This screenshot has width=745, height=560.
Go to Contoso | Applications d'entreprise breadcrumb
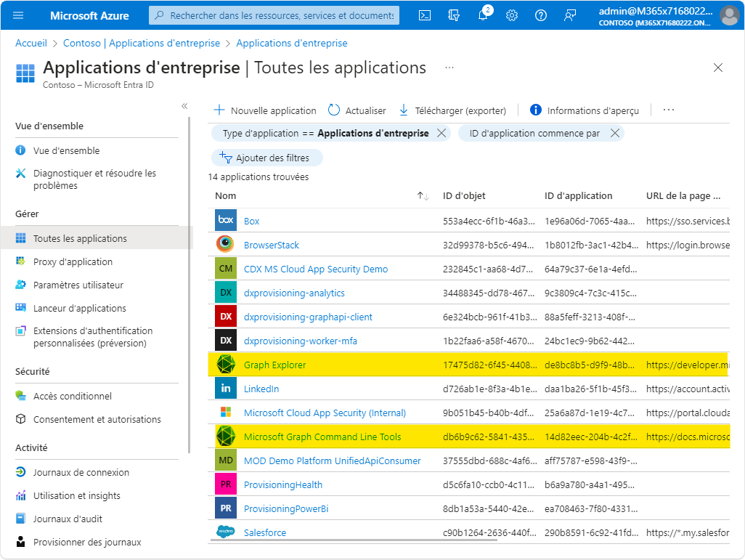click(x=142, y=44)
